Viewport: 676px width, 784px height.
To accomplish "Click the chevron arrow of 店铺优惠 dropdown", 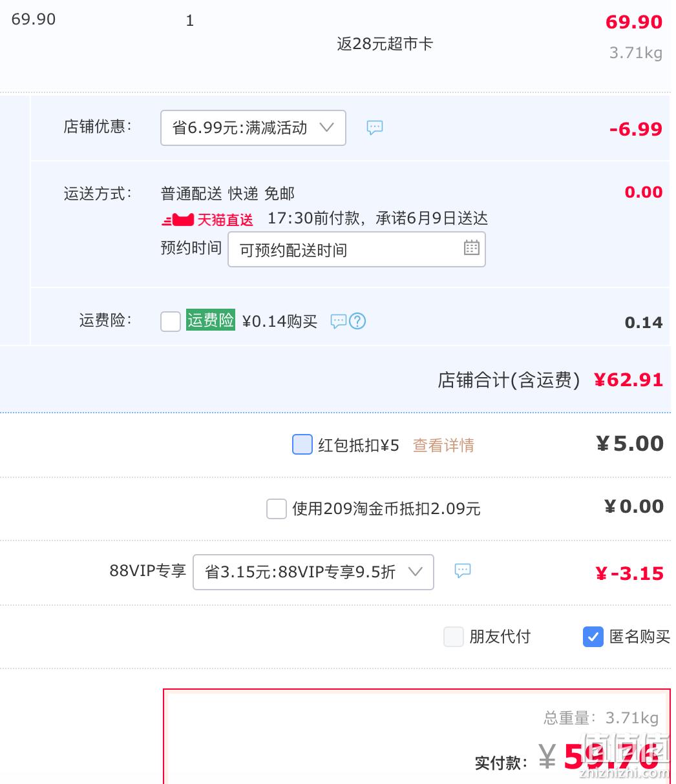I will [327, 127].
